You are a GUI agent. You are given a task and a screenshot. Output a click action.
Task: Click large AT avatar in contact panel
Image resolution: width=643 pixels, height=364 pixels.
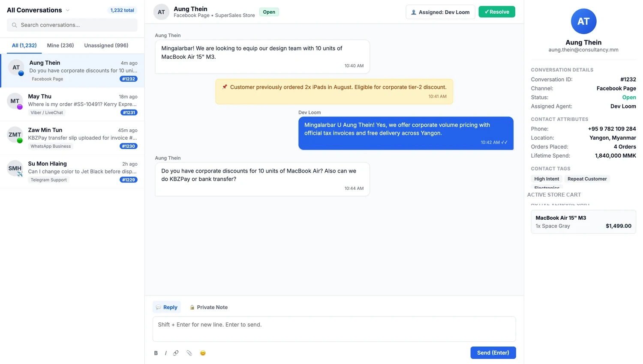point(583,21)
